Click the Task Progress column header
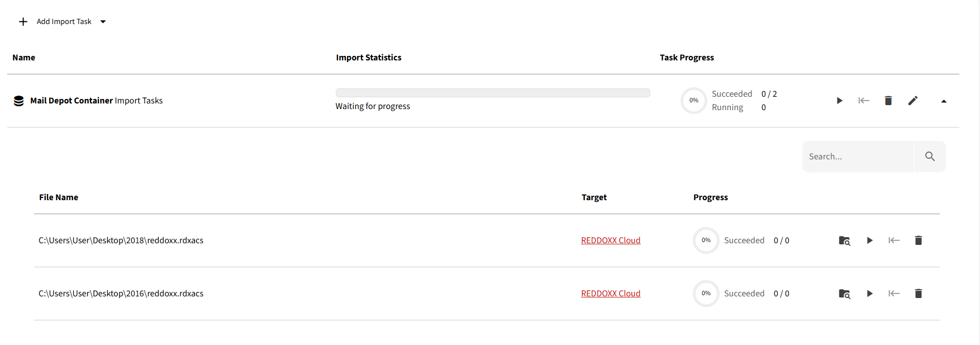The image size is (980, 345). (x=687, y=58)
